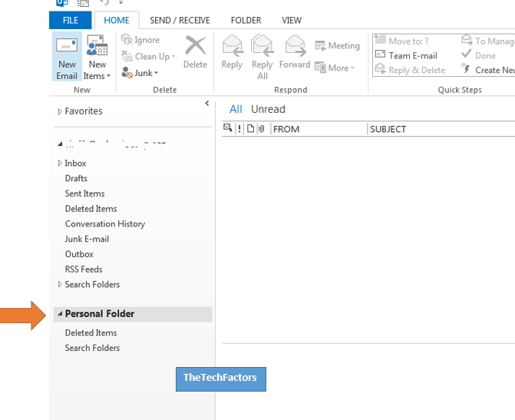
Task: Open the More respond options dropdown
Action: 335,68
